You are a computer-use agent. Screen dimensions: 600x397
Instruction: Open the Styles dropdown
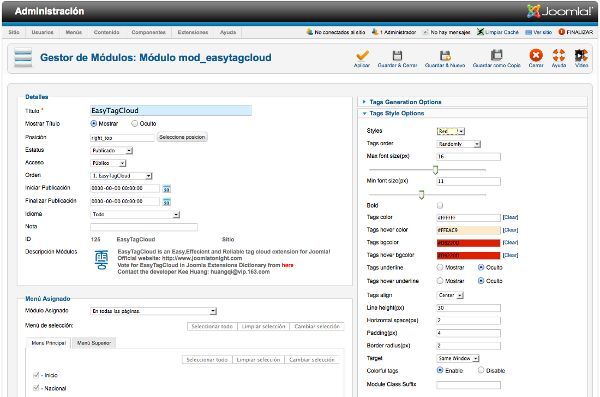pyautogui.click(x=451, y=131)
